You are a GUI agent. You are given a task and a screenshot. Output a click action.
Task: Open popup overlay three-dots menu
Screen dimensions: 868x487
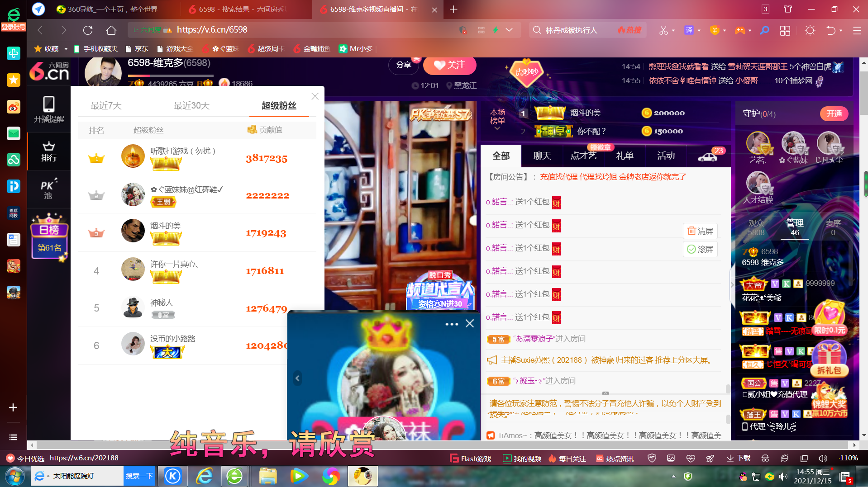pos(452,324)
